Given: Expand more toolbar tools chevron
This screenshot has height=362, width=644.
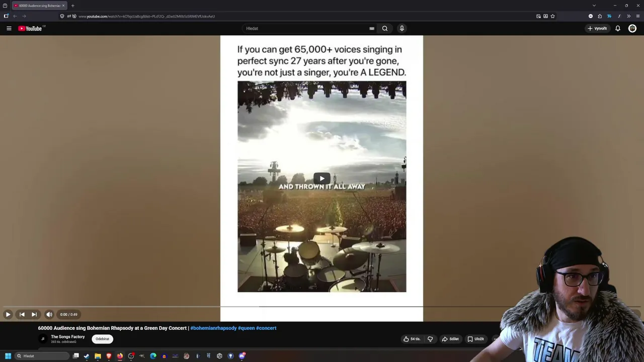Looking at the screenshot, I should pos(628,16).
